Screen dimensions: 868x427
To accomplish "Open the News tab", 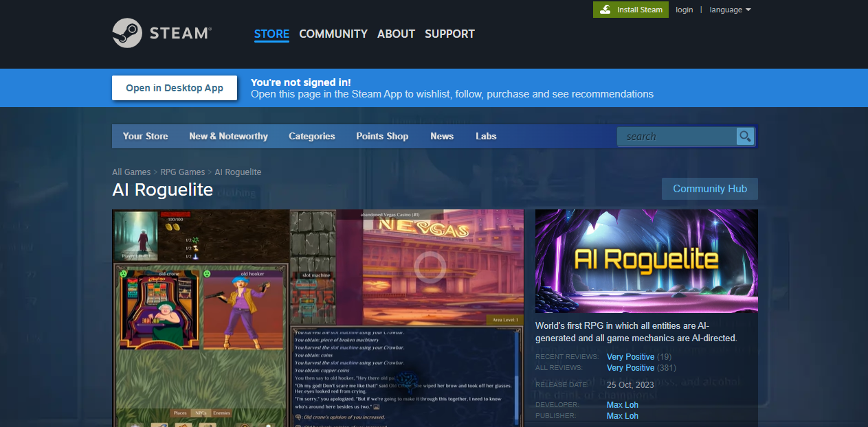I will coord(442,136).
